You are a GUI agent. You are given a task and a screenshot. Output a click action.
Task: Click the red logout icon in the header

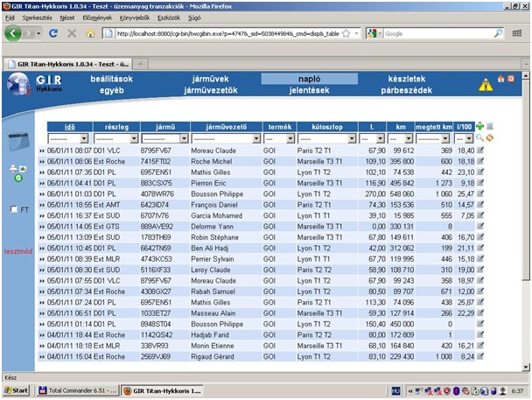tap(511, 79)
